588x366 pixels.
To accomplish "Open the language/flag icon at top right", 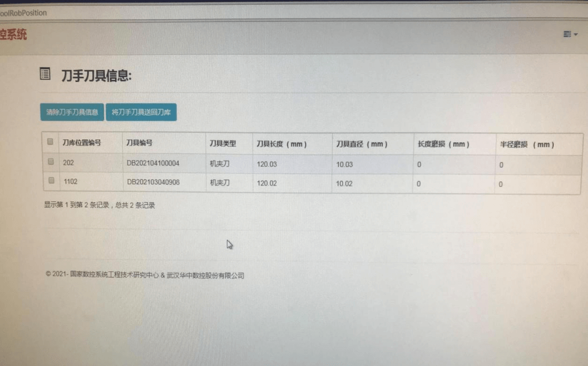I will point(566,34).
